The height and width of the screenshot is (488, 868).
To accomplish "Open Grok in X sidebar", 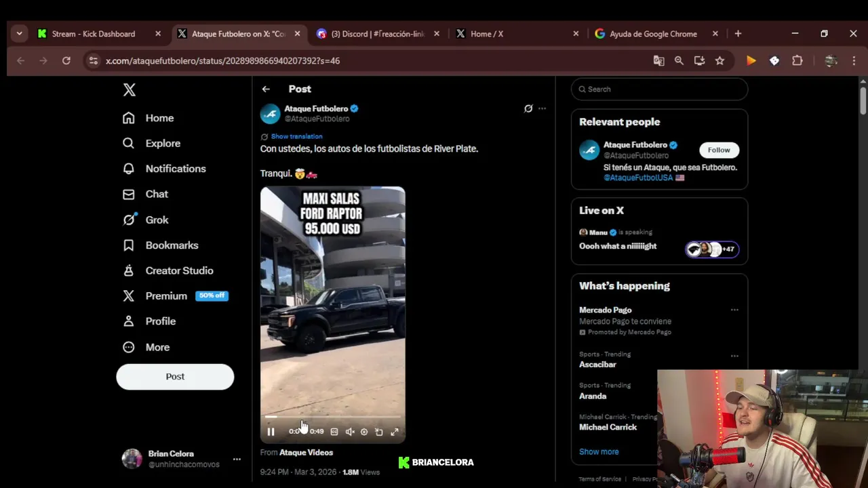I will pos(145,220).
